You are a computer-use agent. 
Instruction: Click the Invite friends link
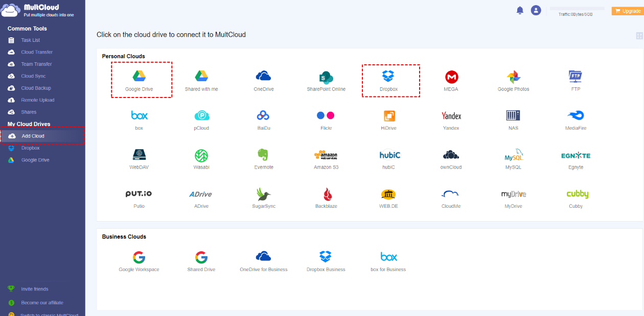coord(34,289)
